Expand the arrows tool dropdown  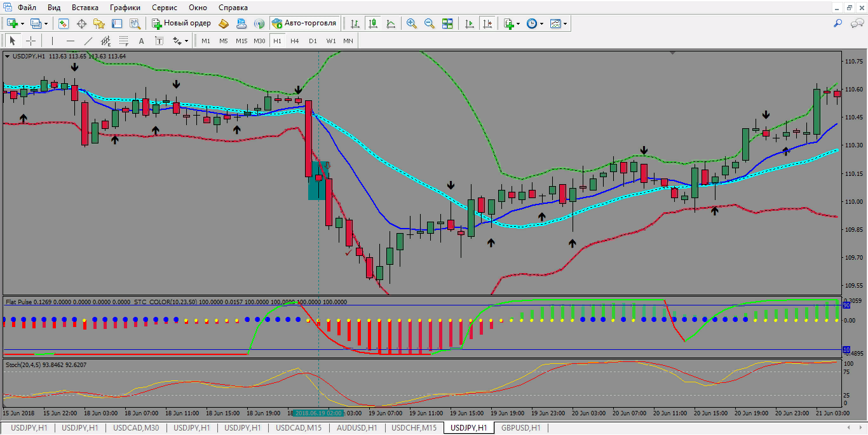click(x=186, y=41)
